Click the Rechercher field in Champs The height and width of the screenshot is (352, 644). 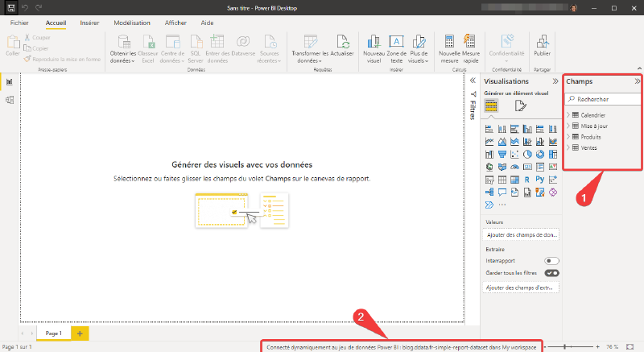[602, 99]
